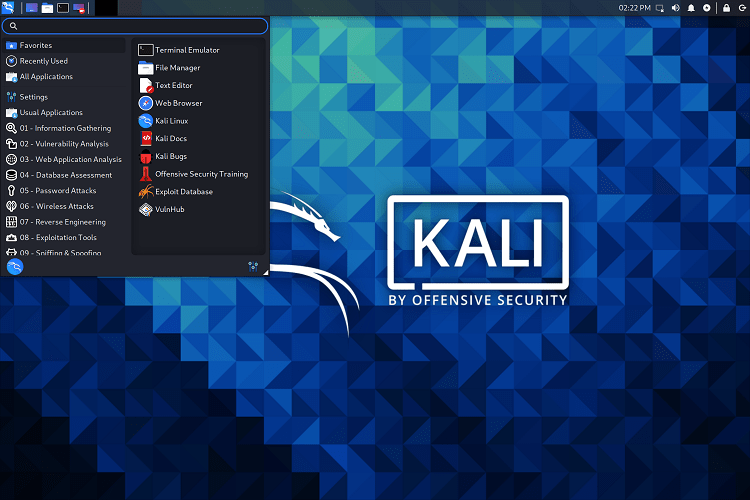This screenshot has width=750, height=500.
Task: Open 08 - Exploitation Tools category
Action: coord(65,237)
